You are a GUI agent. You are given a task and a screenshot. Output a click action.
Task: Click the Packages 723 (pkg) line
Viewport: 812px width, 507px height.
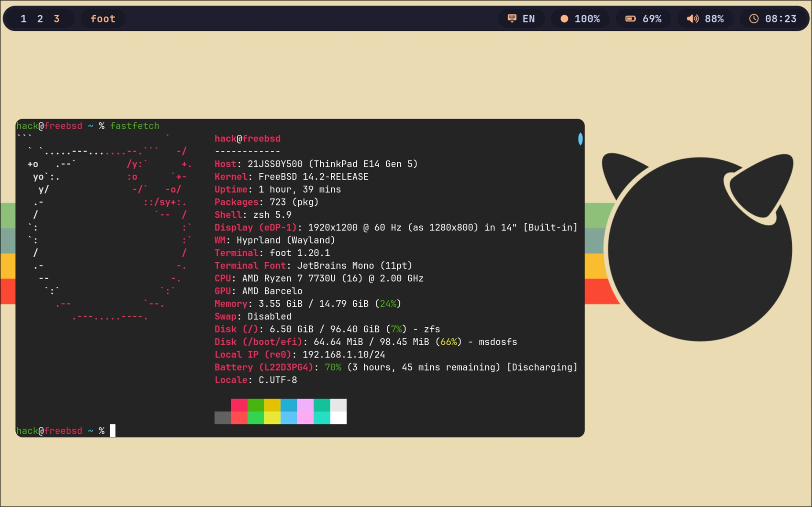click(266, 202)
